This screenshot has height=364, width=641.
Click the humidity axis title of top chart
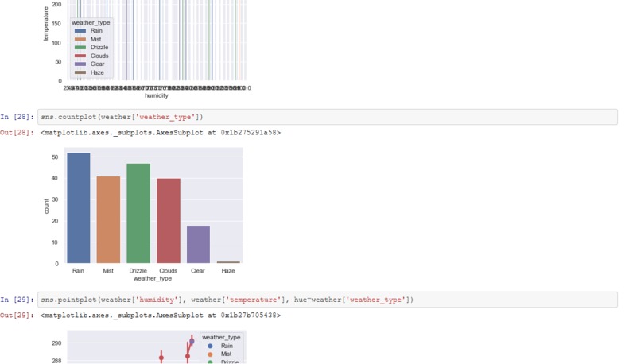point(156,95)
